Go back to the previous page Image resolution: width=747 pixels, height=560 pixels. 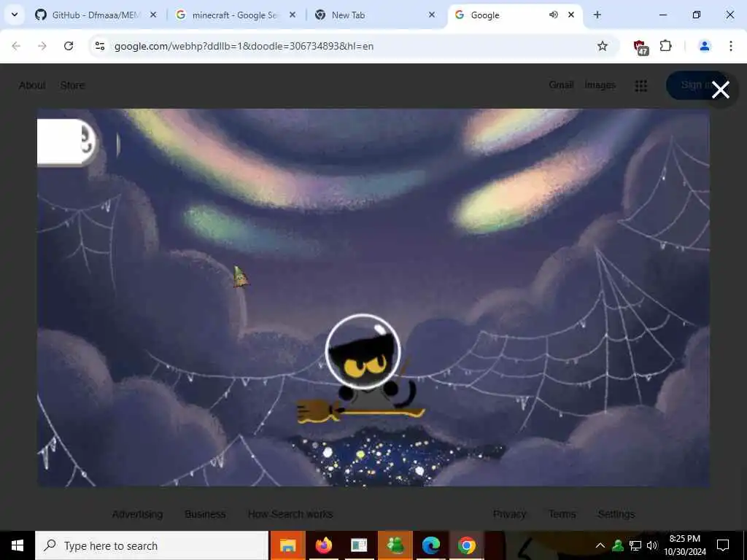pyautogui.click(x=16, y=46)
